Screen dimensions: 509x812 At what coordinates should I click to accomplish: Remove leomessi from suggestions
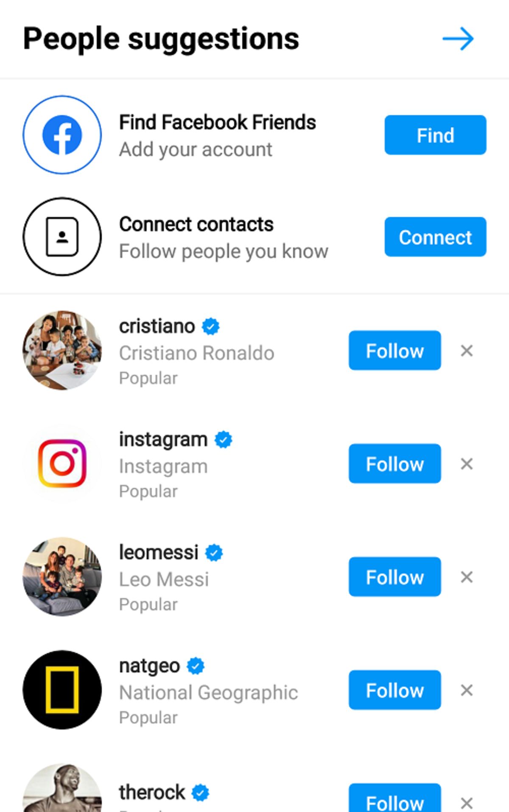coord(467,577)
